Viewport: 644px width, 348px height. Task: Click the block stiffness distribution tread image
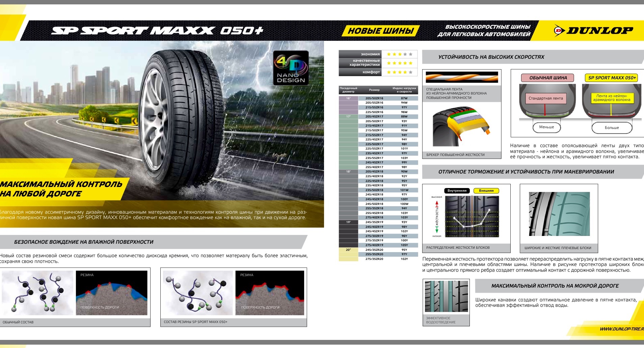pos(472,216)
